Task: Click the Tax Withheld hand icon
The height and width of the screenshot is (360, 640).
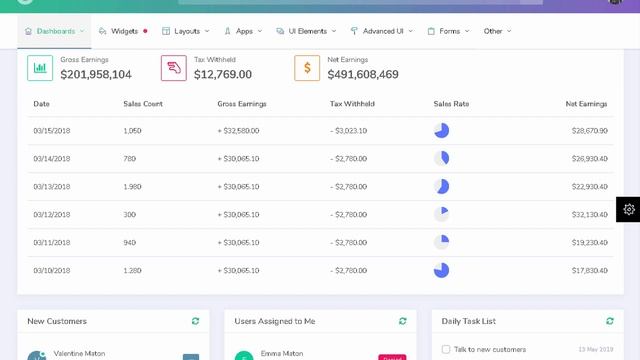Action: click(173, 68)
